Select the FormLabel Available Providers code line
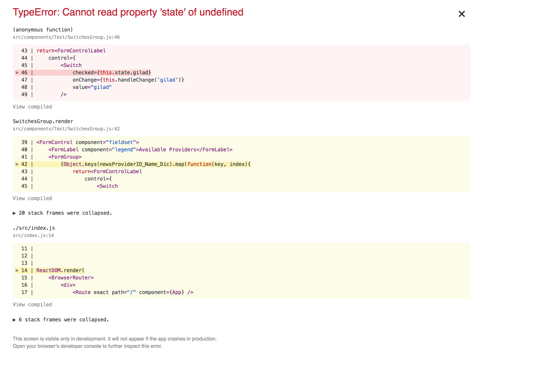Image resolution: width=537 pixels, height=392 pixels. [x=140, y=150]
